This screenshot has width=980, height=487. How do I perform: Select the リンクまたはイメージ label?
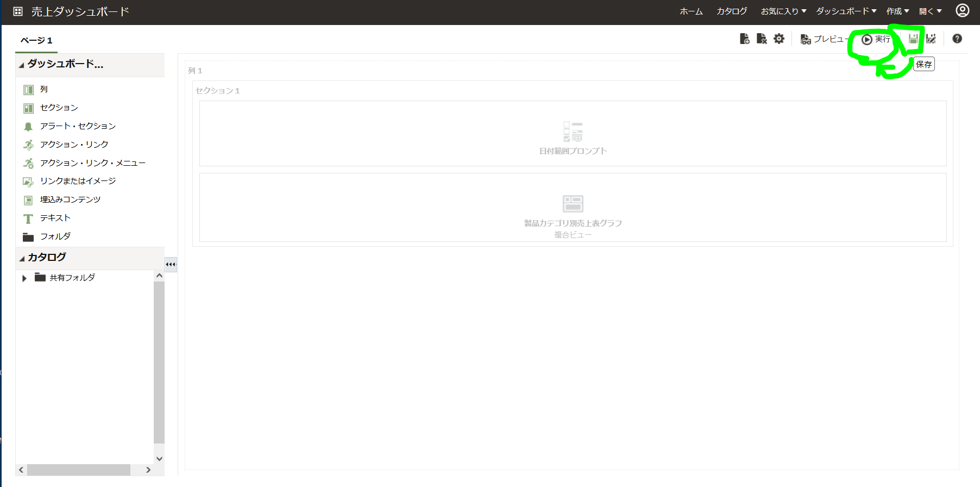point(78,181)
